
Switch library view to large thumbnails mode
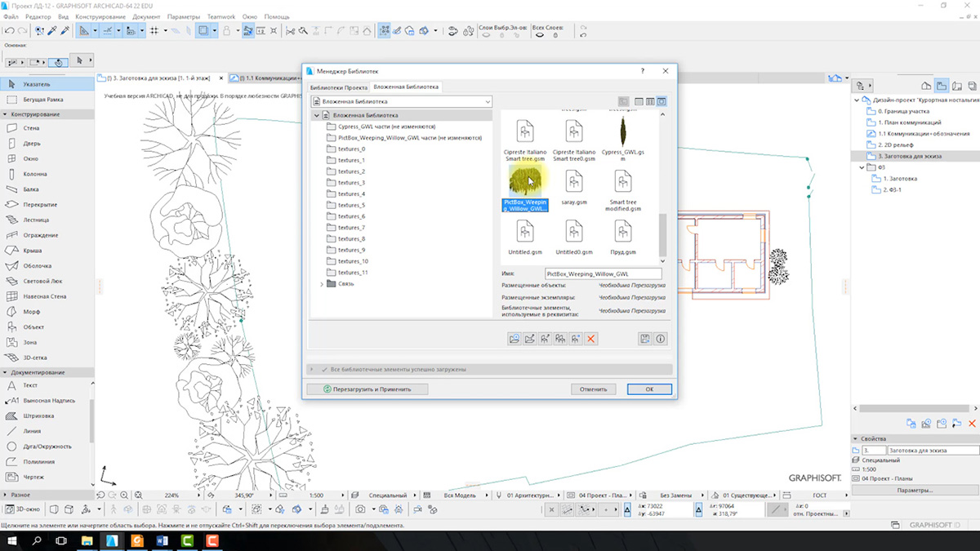point(661,102)
